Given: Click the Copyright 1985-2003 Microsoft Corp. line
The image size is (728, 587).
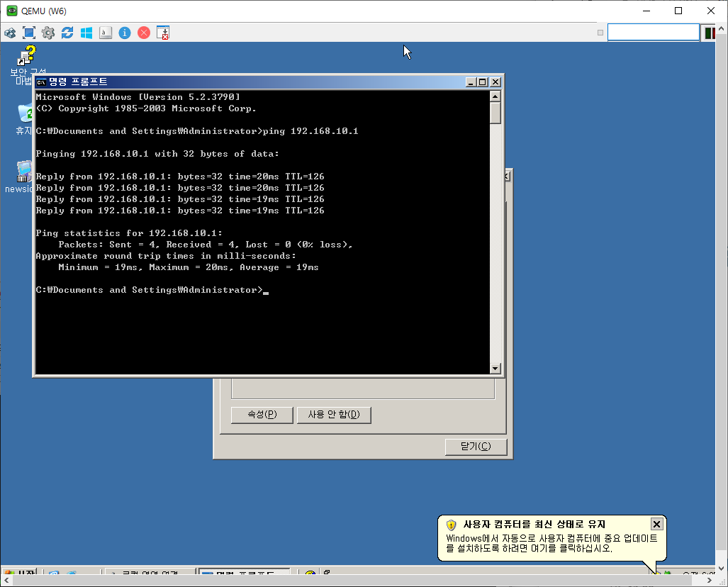Looking at the screenshot, I should click(146, 108).
